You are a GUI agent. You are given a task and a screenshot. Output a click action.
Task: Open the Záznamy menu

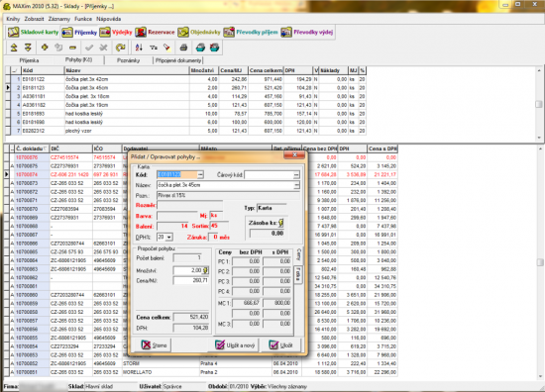click(x=59, y=19)
